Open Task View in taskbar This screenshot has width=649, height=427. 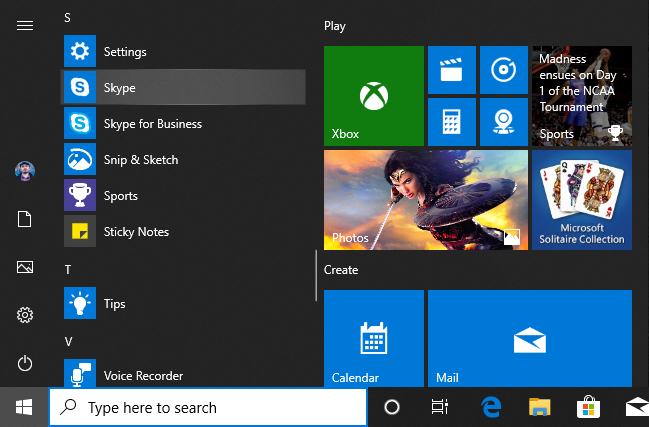coord(440,407)
